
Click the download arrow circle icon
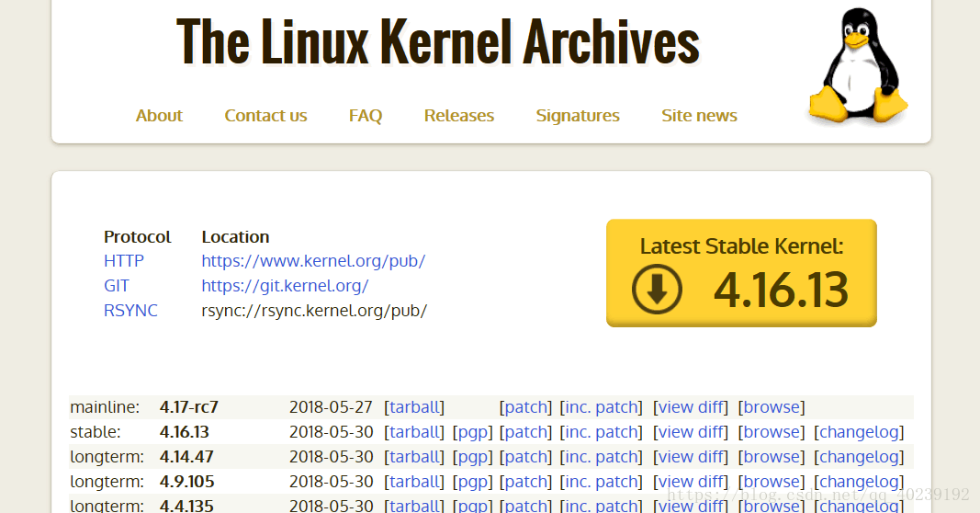click(657, 289)
